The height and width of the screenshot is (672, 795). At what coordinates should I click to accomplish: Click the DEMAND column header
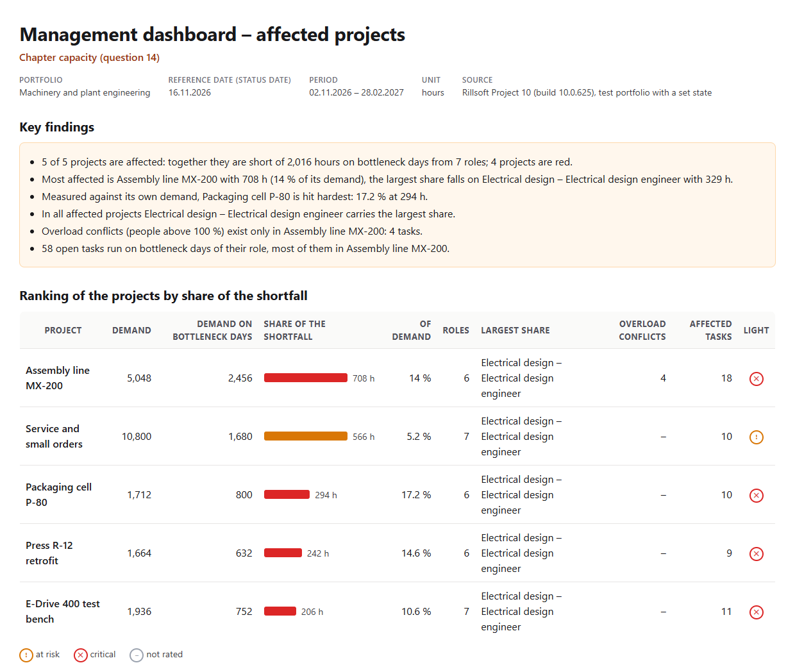click(131, 331)
